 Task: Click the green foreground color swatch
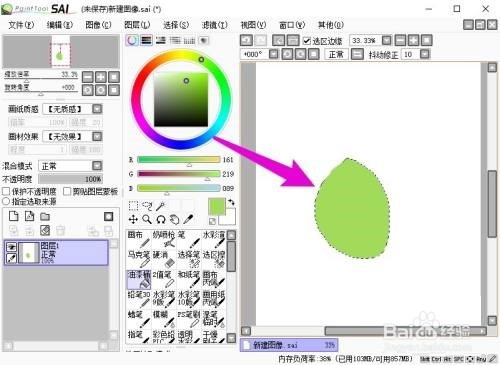click(217, 207)
